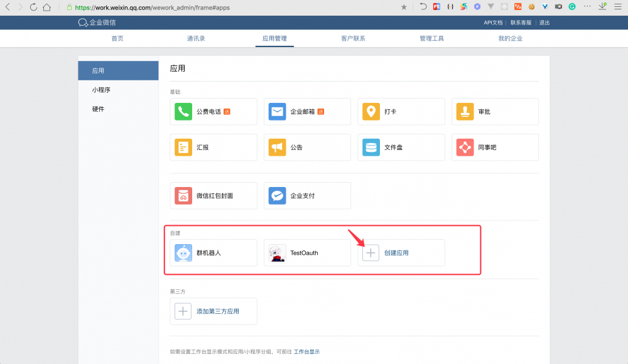Click the 添加第三方应用 plus icon
The height and width of the screenshot is (364, 628).
(x=183, y=311)
